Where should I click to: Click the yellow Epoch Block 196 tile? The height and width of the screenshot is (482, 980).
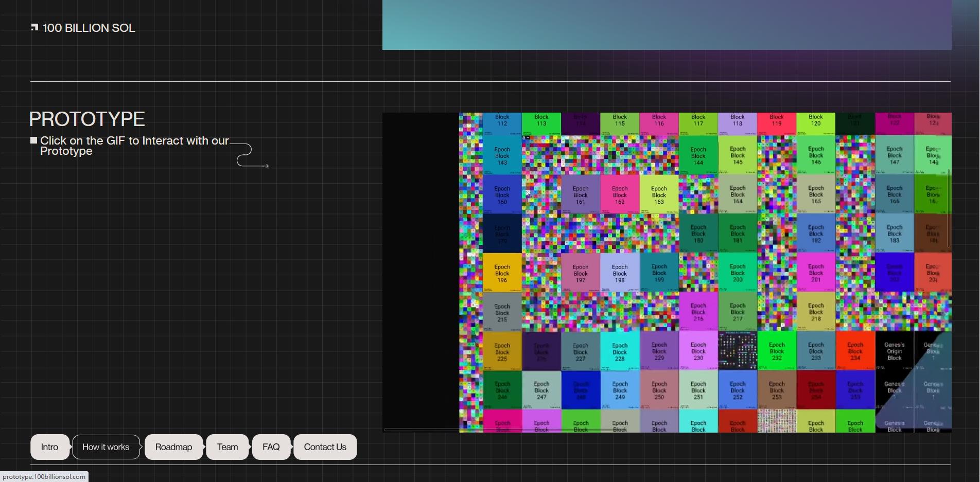(502, 273)
